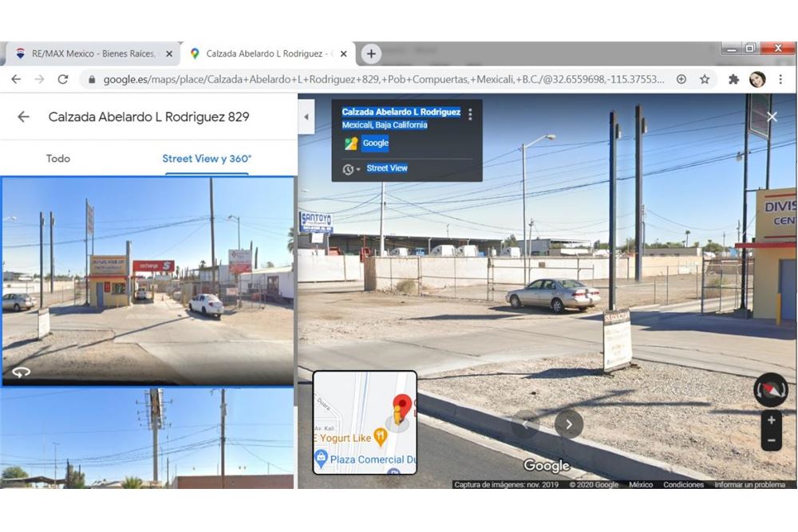Click the Plaza Comercial shopping bag icon
Screen dimensions: 798x532
pos(321,457)
